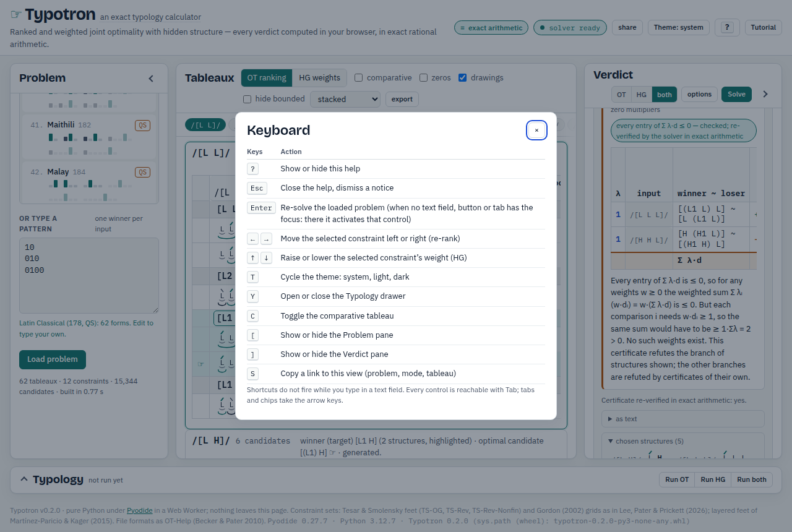Click inside the pattern text area

tap(89, 276)
